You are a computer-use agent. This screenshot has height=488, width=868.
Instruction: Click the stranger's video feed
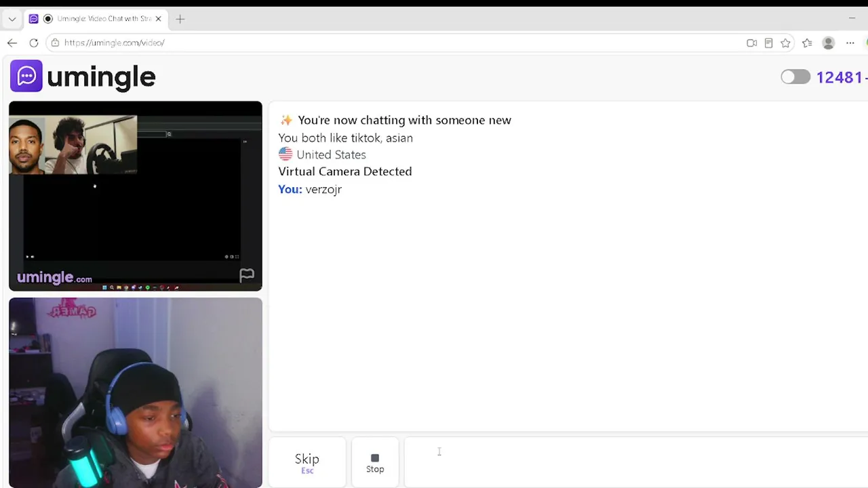tap(136, 196)
